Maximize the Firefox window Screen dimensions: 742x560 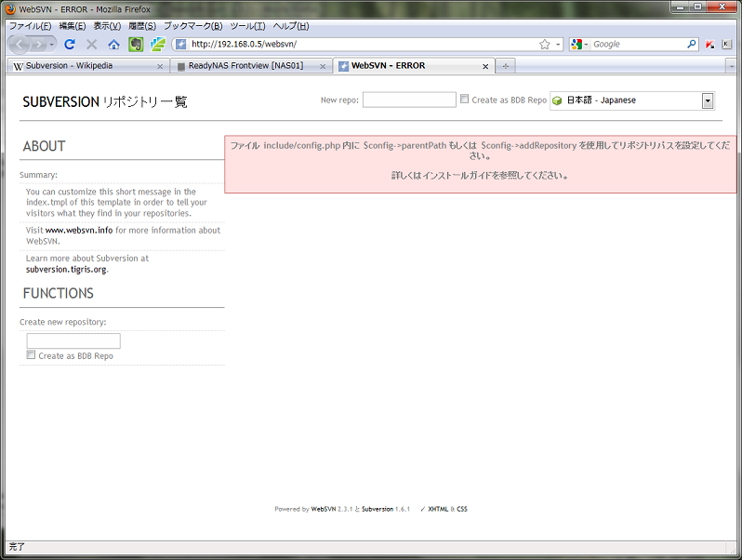pyautogui.click(x=697, y=7)
